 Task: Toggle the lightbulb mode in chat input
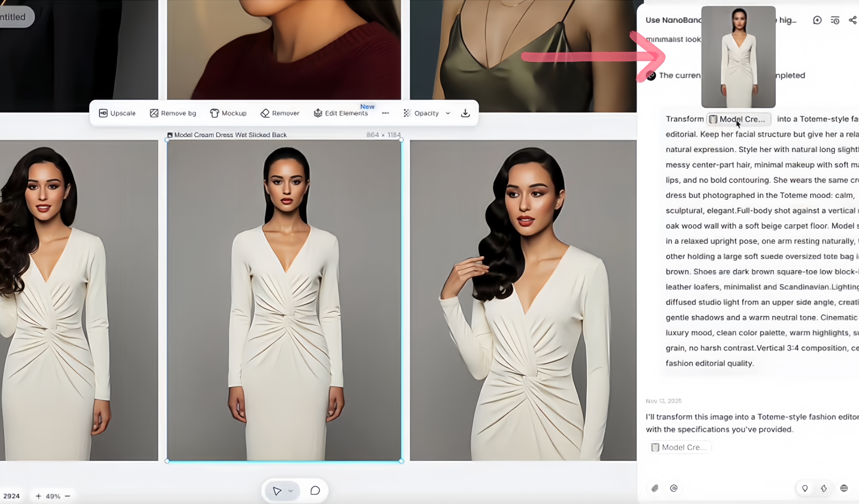pyautogui.click(x=805, y=488)
